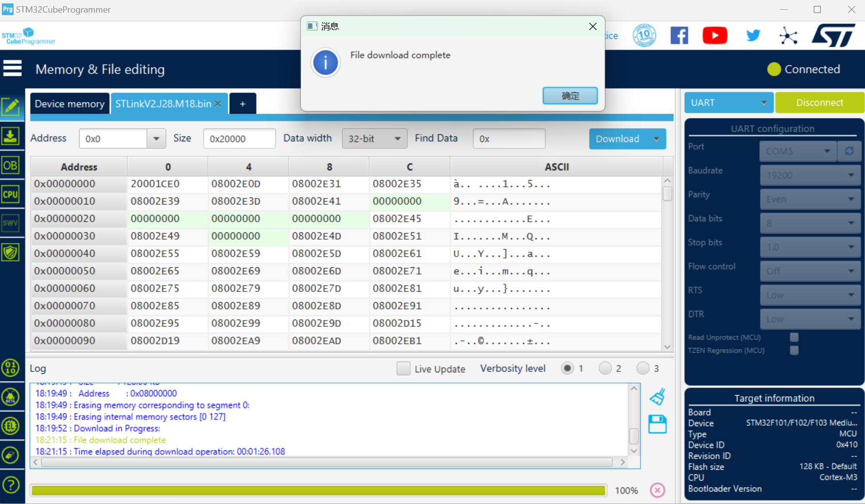Select verbosity level 1
Screen dimensions: 865x504
coord(567,368)
